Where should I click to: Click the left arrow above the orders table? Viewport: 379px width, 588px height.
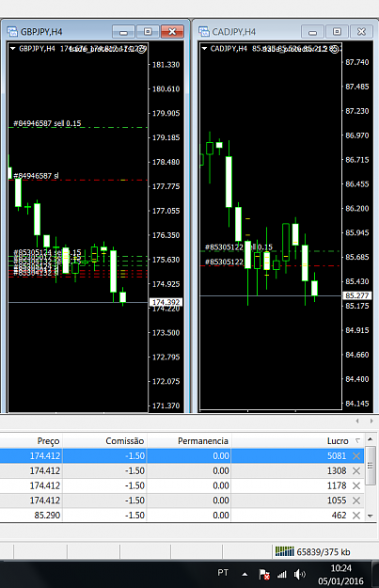(357, 421)
